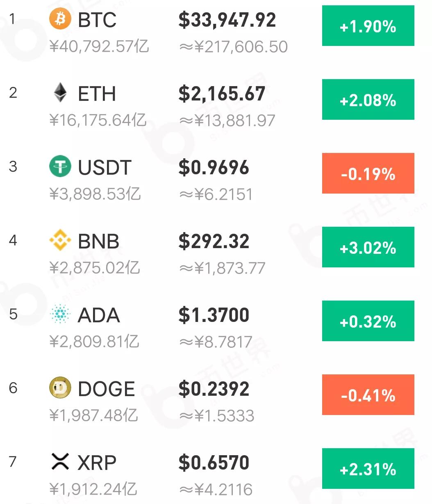
Task: Tap the BNB +3.02% change badge
Action: [368, 247]
